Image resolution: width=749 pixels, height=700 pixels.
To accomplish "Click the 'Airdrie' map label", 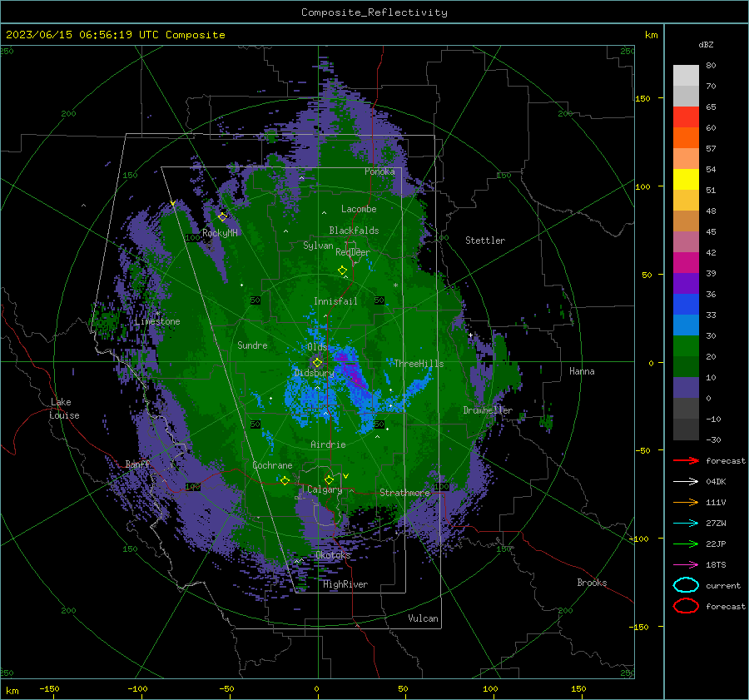I will [x=328, y=444].
